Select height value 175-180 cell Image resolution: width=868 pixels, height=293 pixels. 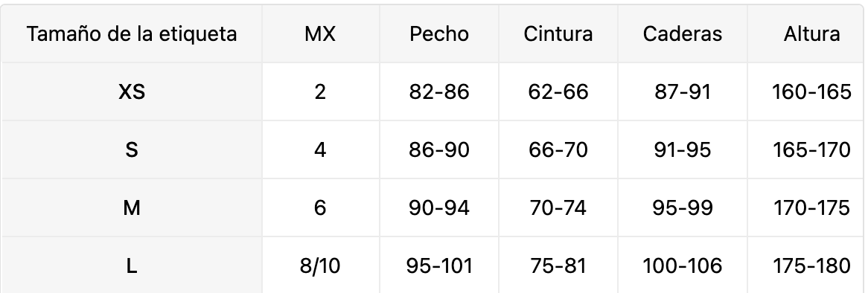click(x=811, y=266)
